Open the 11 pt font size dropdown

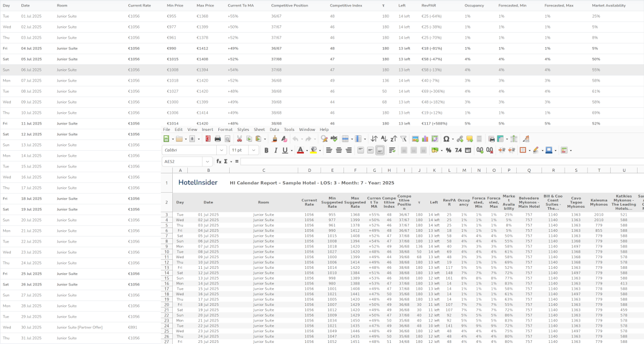click(254, 150)
